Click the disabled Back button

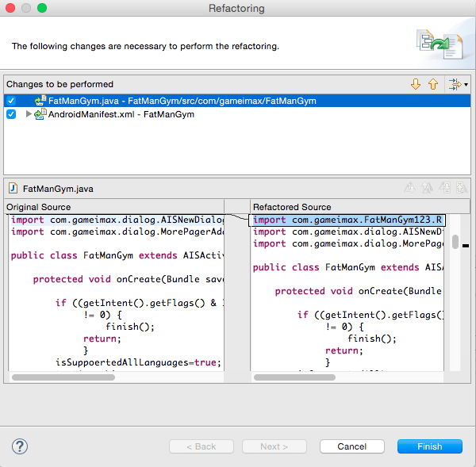(202, 446)
